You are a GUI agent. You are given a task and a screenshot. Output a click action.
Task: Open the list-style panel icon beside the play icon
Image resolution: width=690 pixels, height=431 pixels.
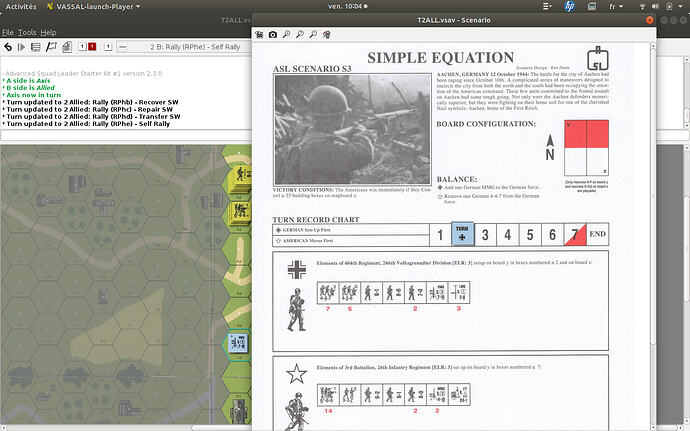pos(36,47)
